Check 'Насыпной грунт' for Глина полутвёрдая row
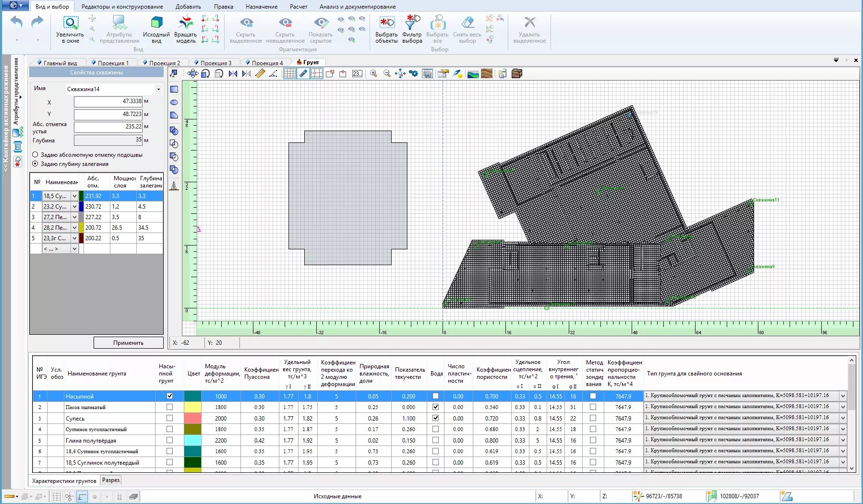This screenshot has height=504, width=863. 169,440
